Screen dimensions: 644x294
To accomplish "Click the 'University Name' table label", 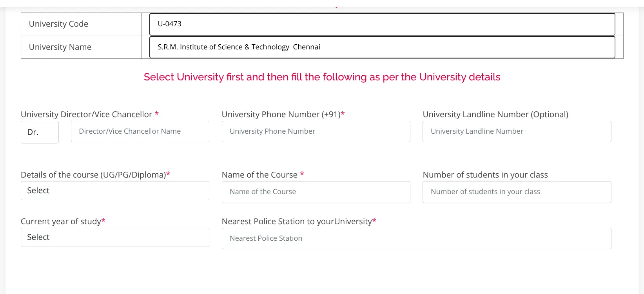I will click(60, 47).
